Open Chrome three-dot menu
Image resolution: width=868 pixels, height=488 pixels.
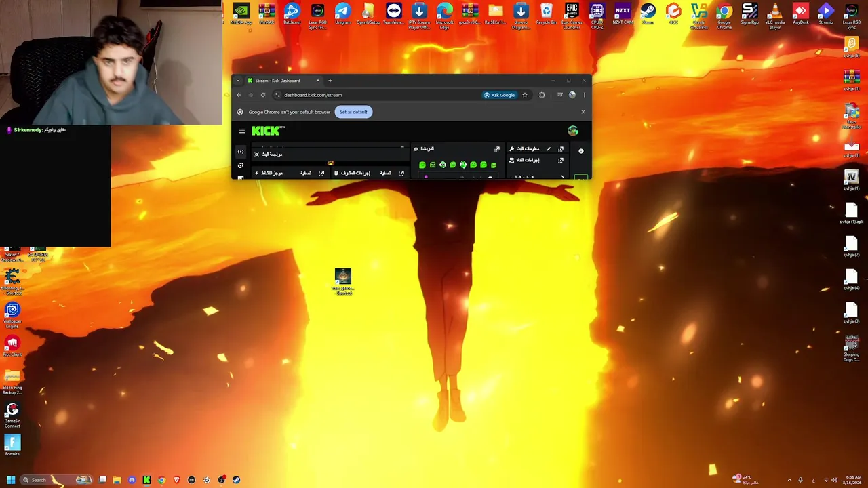(x=584, y=95)
